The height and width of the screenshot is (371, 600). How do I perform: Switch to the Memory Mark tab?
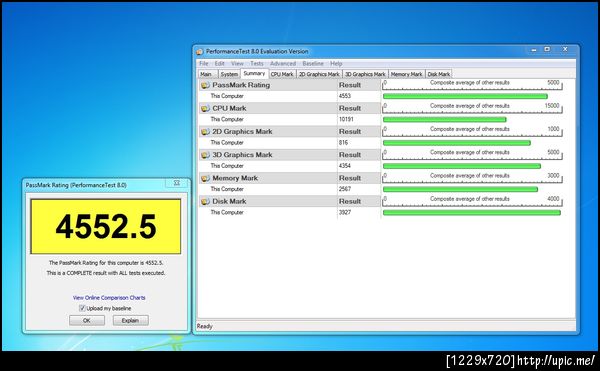pyautogui.click(x=406, y=74)
